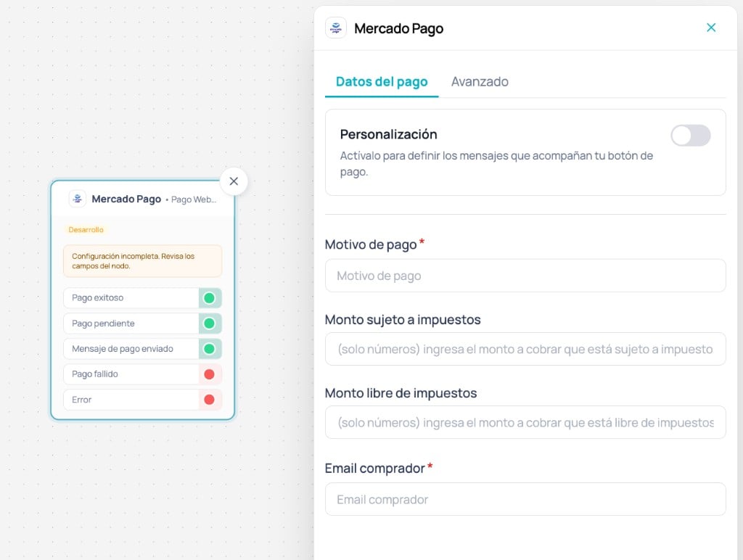
Task: Select the Email comprador input field
Action: click(525, 499)
